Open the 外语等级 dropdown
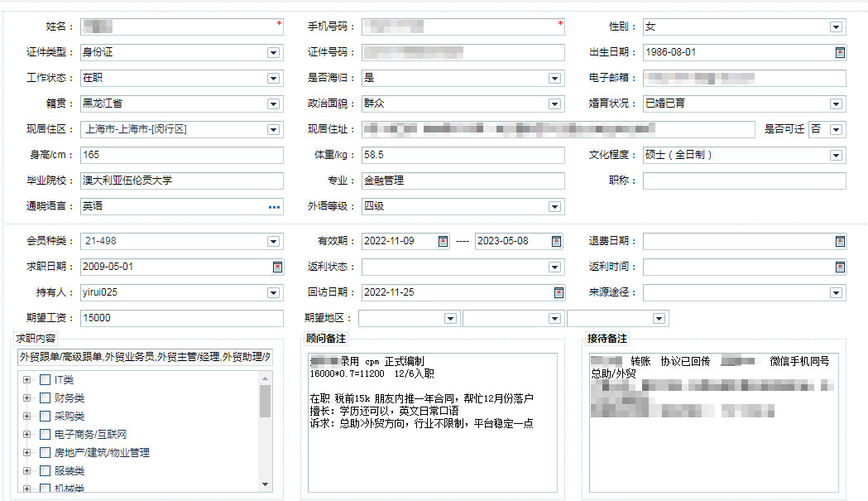The width and height of the screenshot is (868, 501). (554, 207)
